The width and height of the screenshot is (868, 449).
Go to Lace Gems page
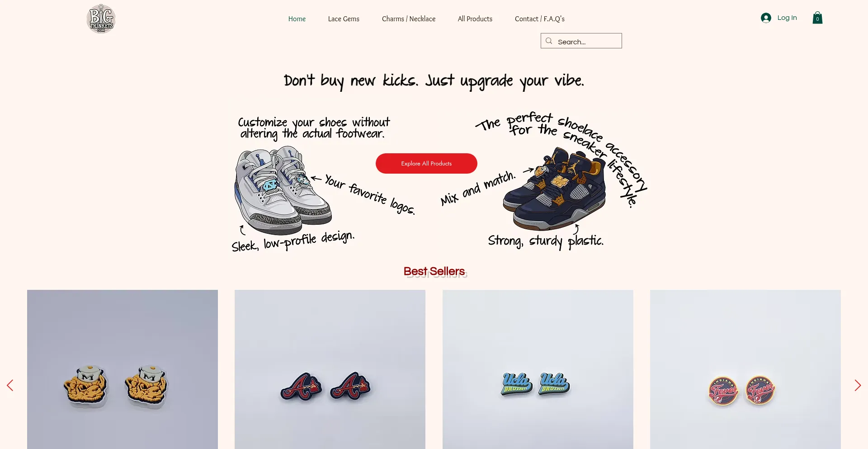tap(344, 19)
